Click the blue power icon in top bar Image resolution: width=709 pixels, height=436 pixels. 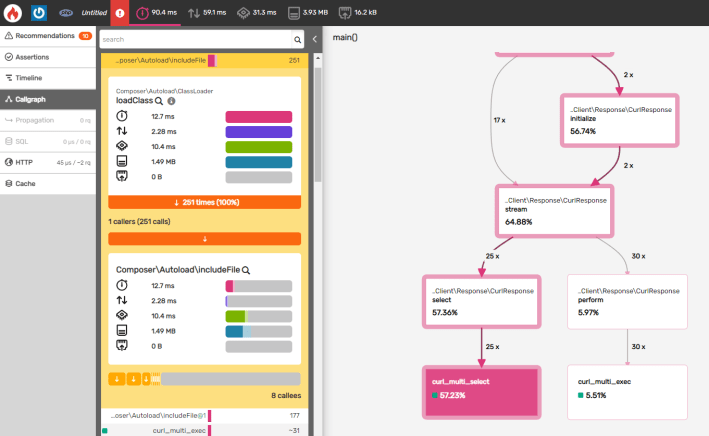pyautogui.click(x=39, y=14)
